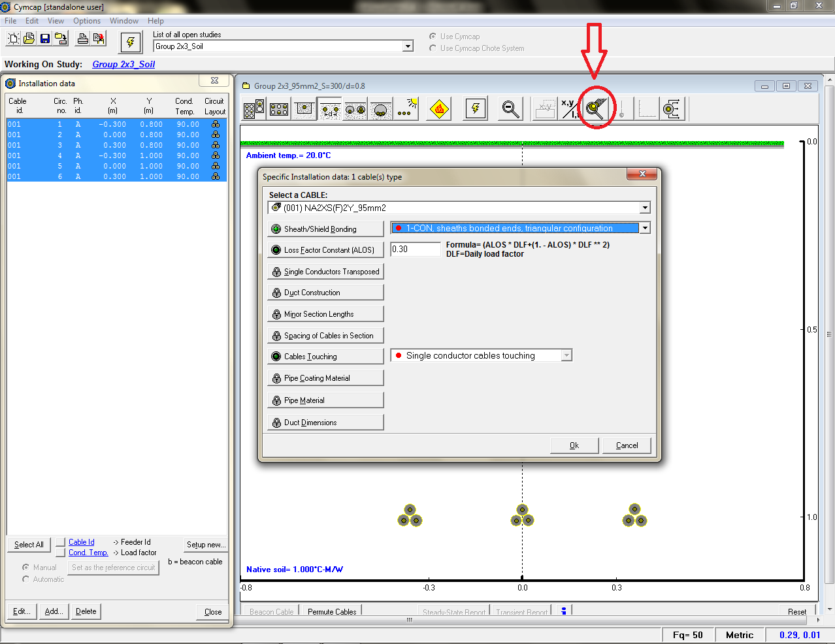
Task: Click the Cables Touching button
Action: pos(325,357)
